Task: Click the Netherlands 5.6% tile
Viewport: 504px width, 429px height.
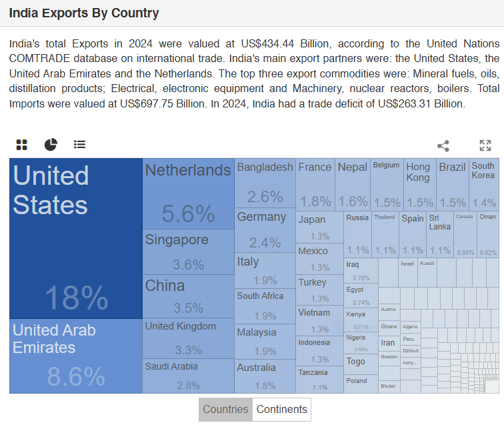Action: click(189, 193)
